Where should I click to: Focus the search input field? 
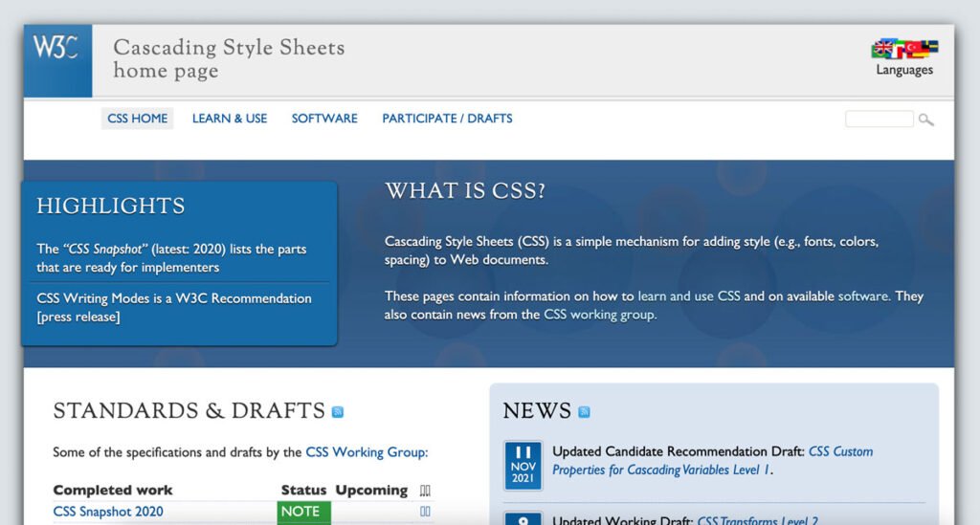coord(879,119)
